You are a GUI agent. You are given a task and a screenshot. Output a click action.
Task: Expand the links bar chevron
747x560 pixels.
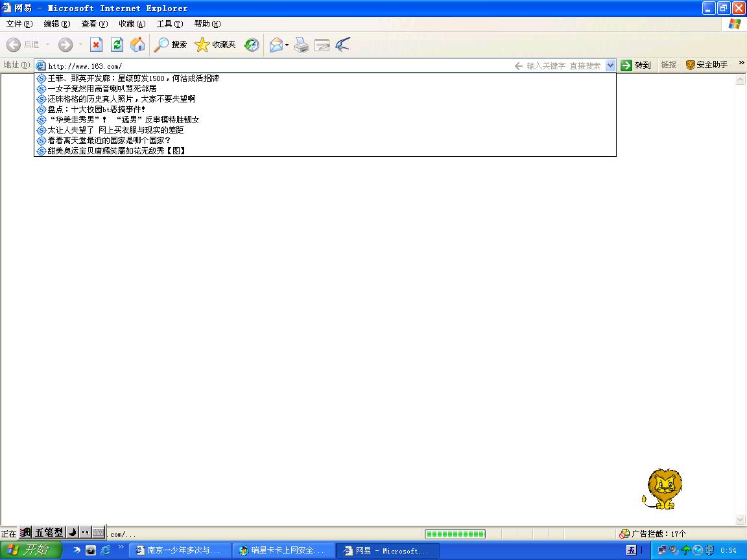click(741, 63)
